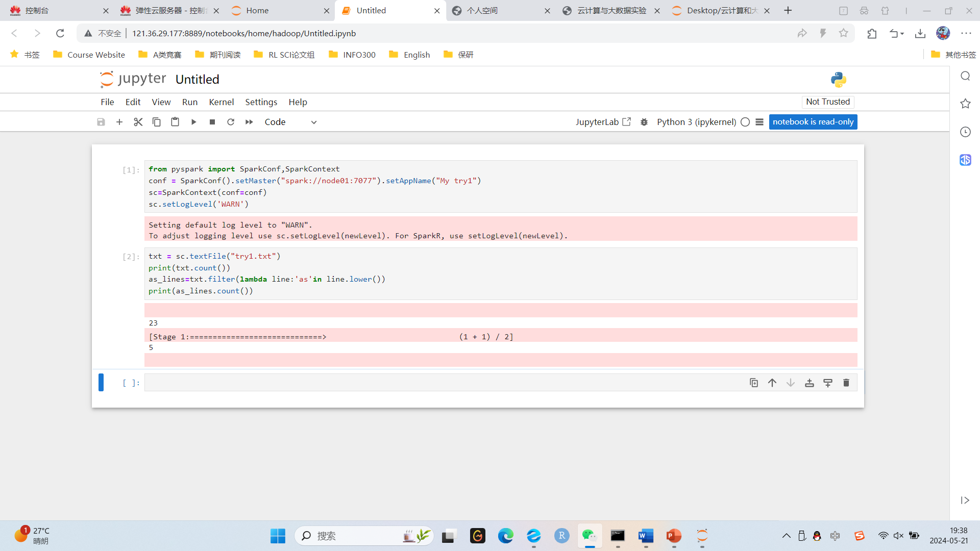
Task: Enable the debugger bug icon
Action: click(644, 122)
